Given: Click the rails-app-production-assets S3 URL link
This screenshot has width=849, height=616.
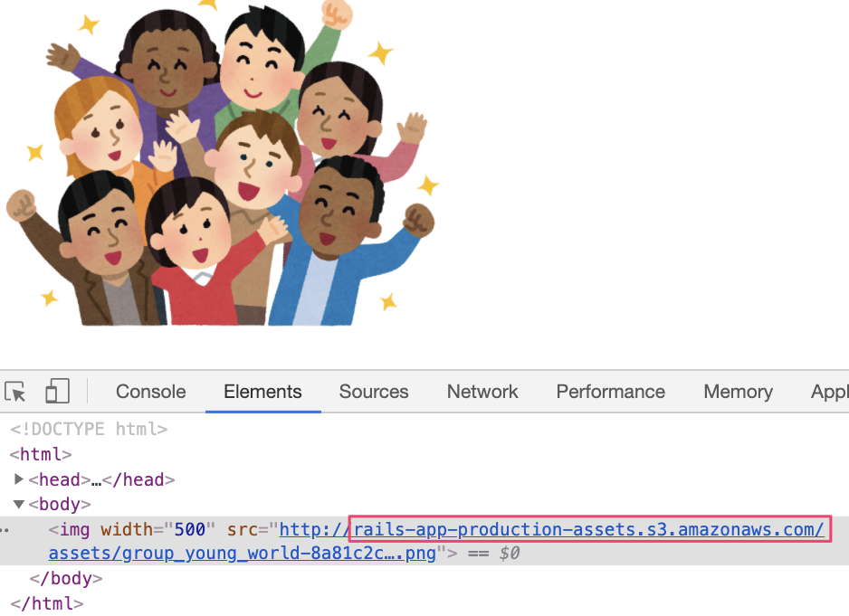Looking at the screenshot, I should click(x=588, y=529).
